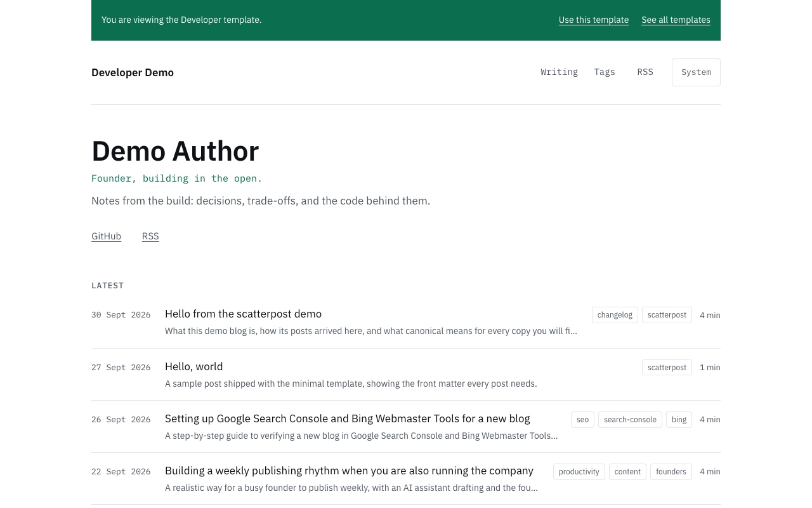This screenshot has height=508, width=812.
Task: Open the Google Search Console setup post
Action: tap(347, 418)
